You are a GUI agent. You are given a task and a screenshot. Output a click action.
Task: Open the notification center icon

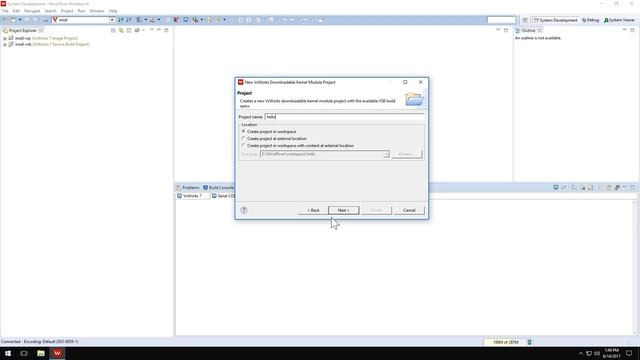(629, 353)
